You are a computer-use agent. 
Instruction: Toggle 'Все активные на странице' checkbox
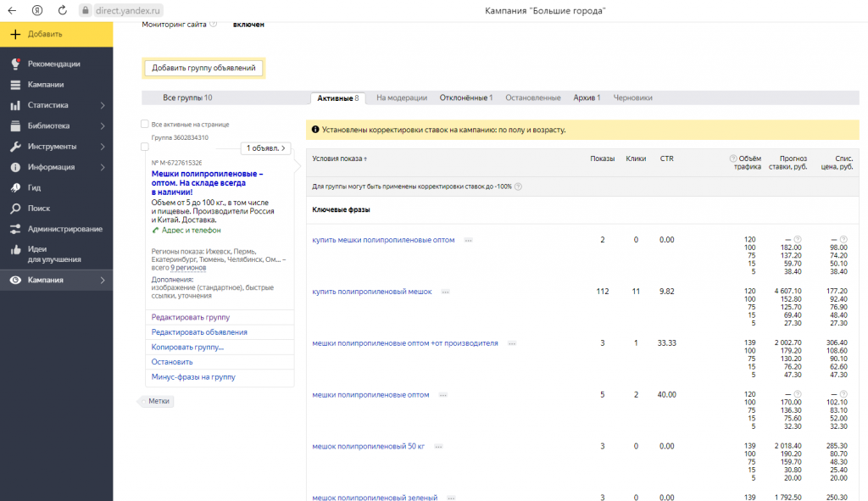tap(144, 124)
